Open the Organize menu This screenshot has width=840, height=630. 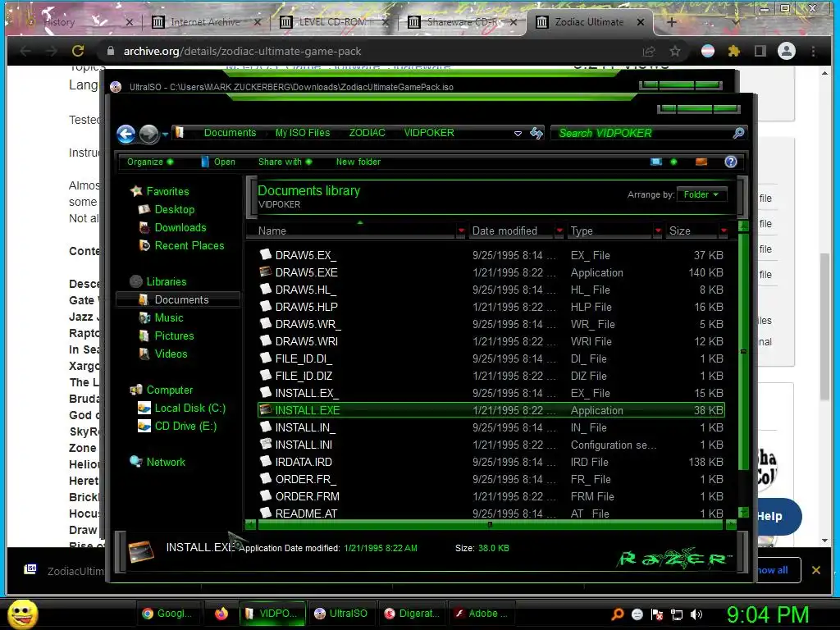[150, 162]
